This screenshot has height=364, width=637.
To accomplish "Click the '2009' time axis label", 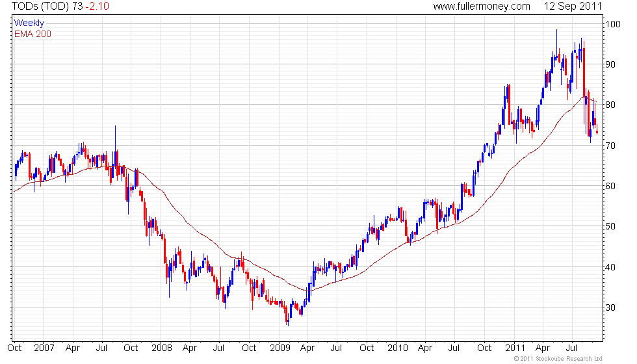I will 280,348.
